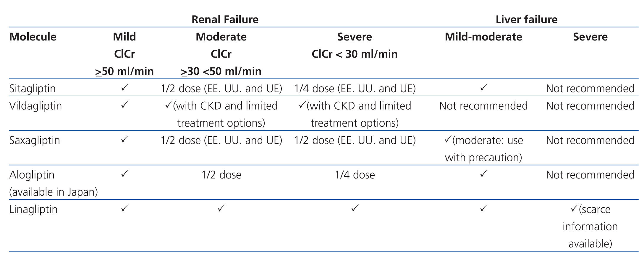Click Linagliptin's Mild-moderate liver failure checkmark

[x=483, y=209]
